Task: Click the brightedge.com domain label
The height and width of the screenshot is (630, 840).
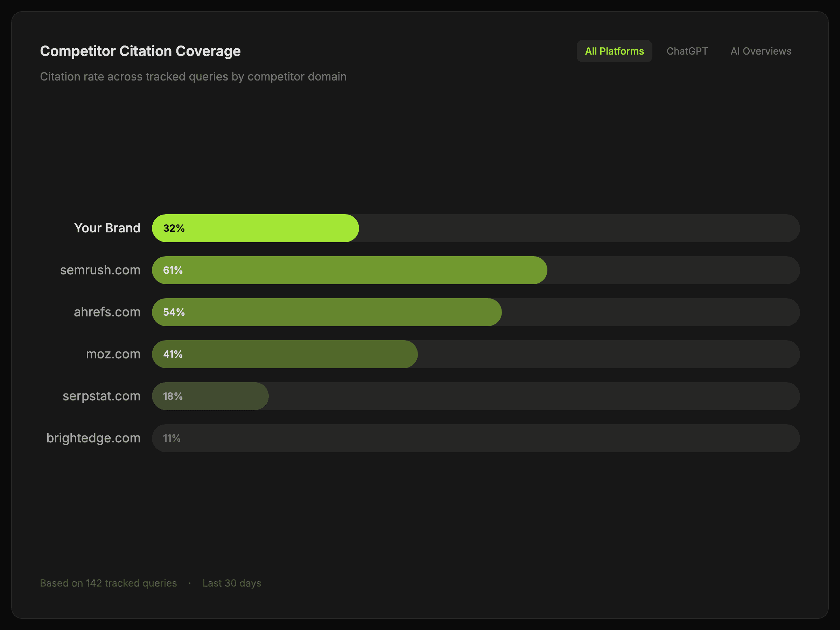Action: (93, 438)
